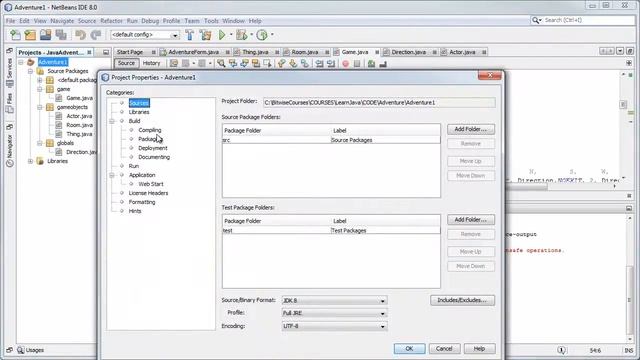Collapse the gameobjects package node
Screen dimensions: 640x360
(40, 107)
